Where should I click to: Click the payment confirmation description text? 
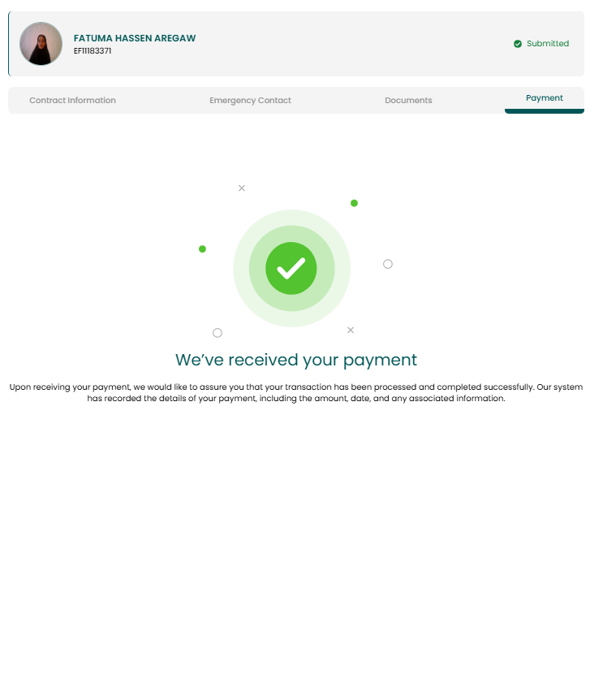(296, 392)
